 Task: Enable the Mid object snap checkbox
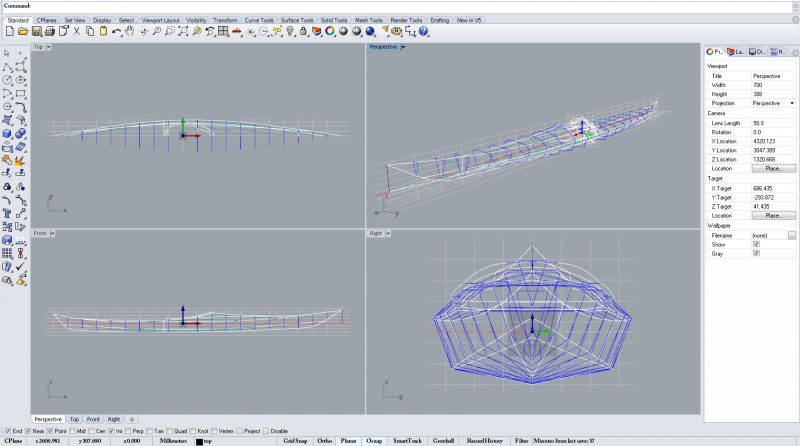pos(75,431)
